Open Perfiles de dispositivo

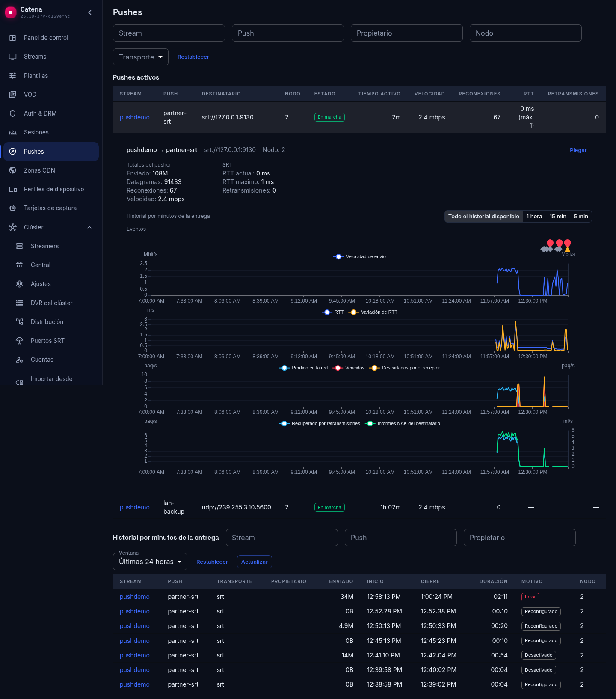(51, 189)
